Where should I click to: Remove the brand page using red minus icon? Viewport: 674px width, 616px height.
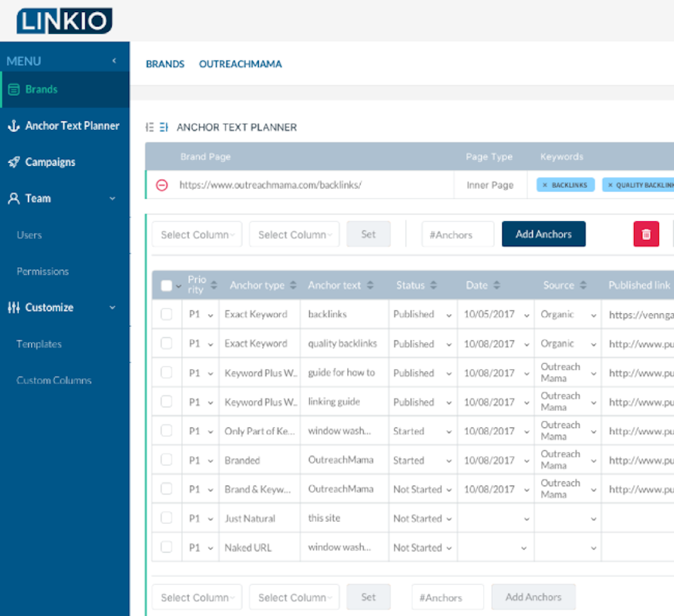pos(162,184)
